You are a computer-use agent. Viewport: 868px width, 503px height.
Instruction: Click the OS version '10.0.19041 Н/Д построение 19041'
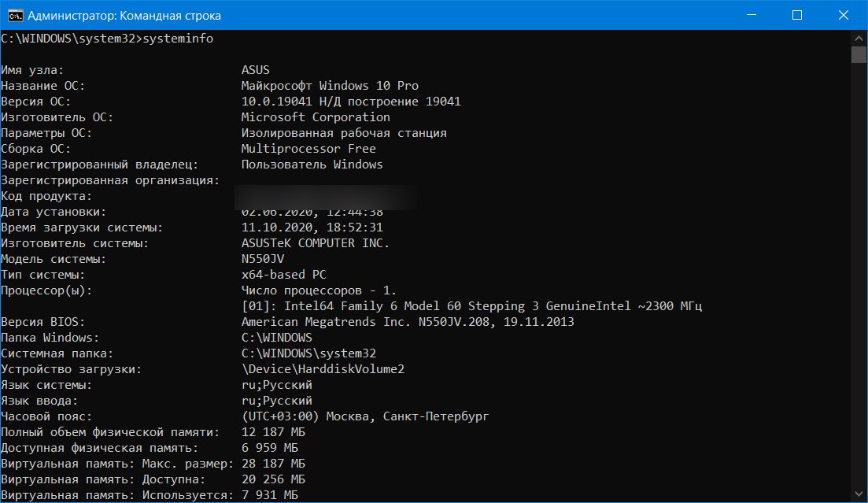tap(351, 102)
